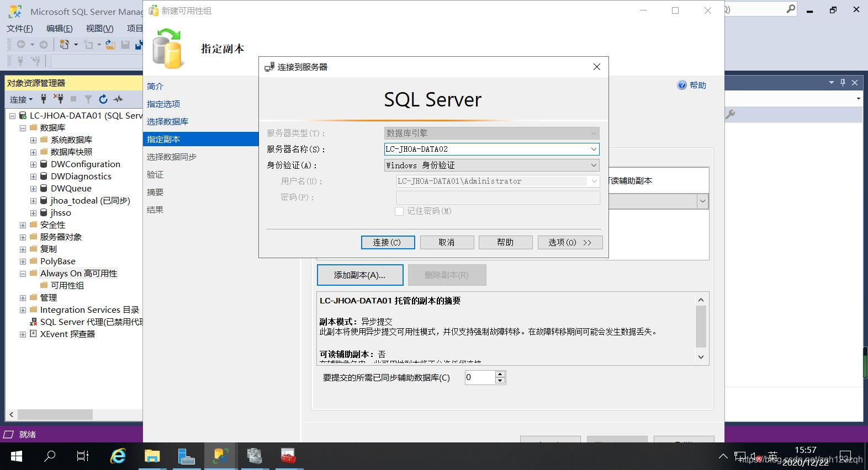The height and width of the screenshot is (470, 868).
Task: Click 添加副本(A)... button
Action: click(x=360, y=275)
